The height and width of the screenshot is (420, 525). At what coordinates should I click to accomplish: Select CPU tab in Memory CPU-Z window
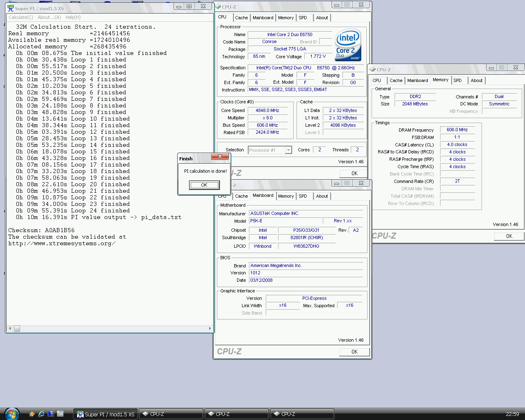377,80
